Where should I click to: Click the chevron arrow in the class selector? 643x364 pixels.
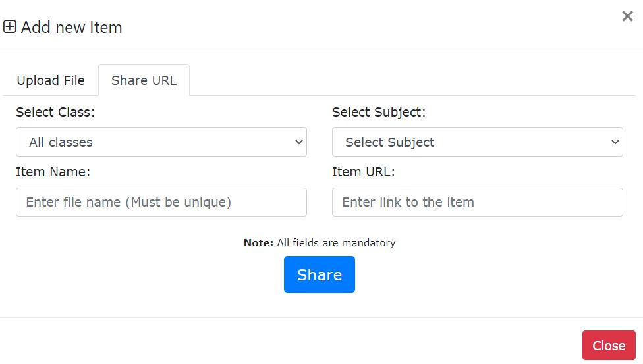298,142
